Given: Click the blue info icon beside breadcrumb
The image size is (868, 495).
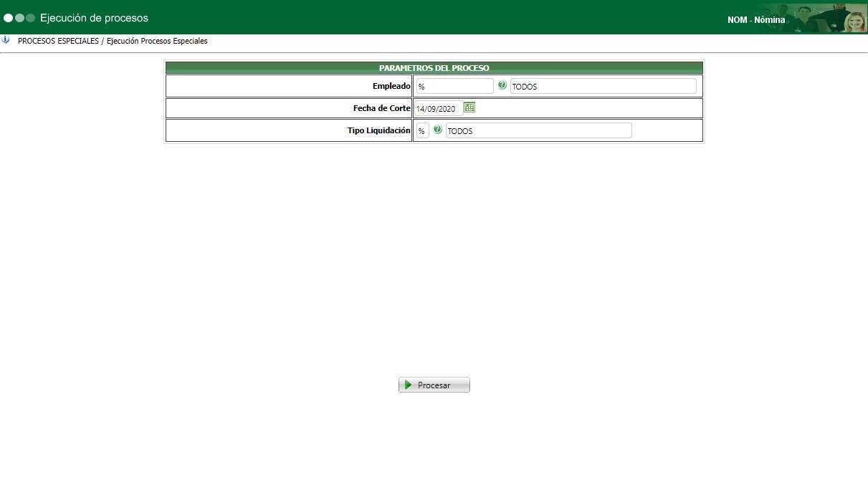Looking at the screenshot, I should tap(6, 40).
